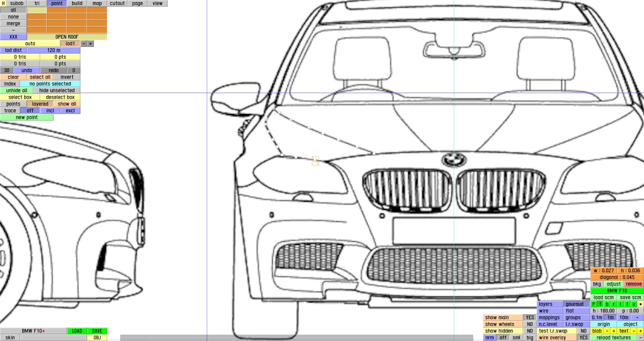Image resolution: width=644 pixels, height=341 pixels.
Task: Switch to the cutout tab
Action: click(117, 3)
